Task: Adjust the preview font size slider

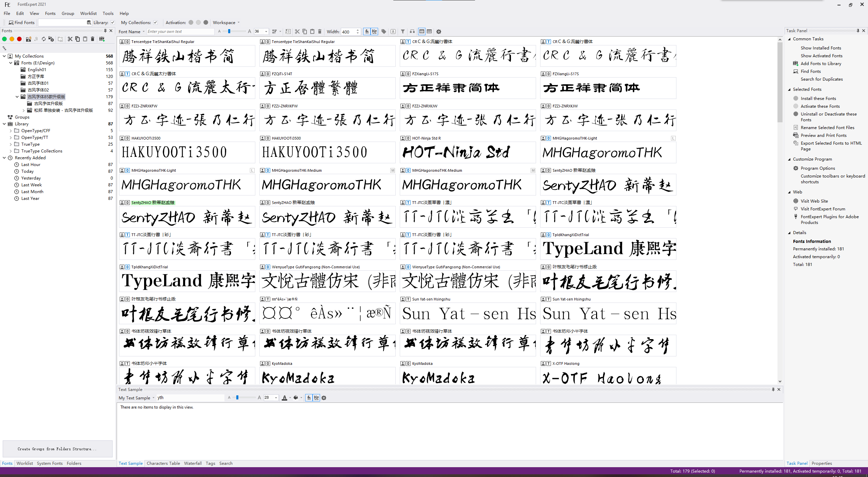Action: click(229, 32)
